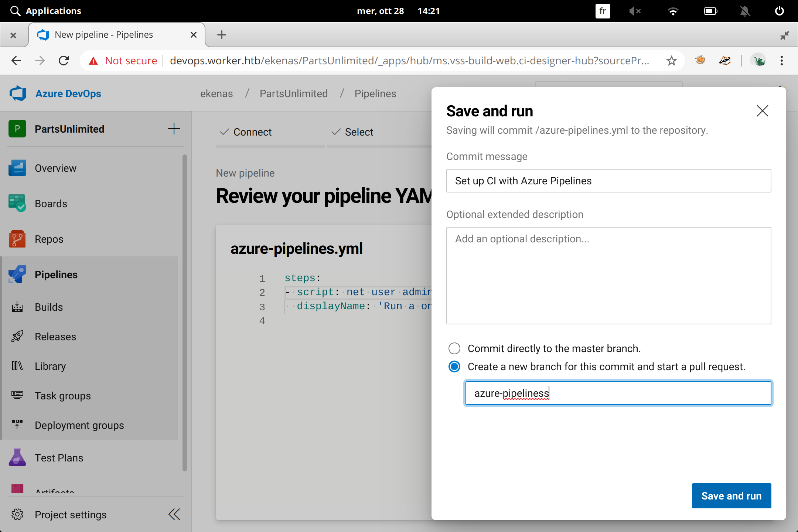Toggle the muted volume tray icon
798x532 pixels.
coord(634,11)
